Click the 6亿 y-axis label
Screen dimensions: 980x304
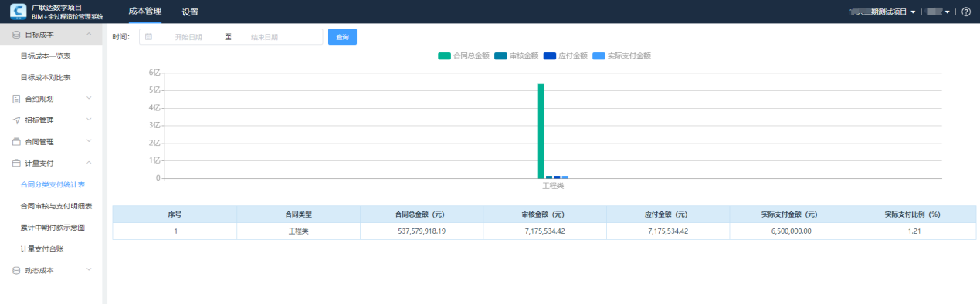[x=154, y=73]
